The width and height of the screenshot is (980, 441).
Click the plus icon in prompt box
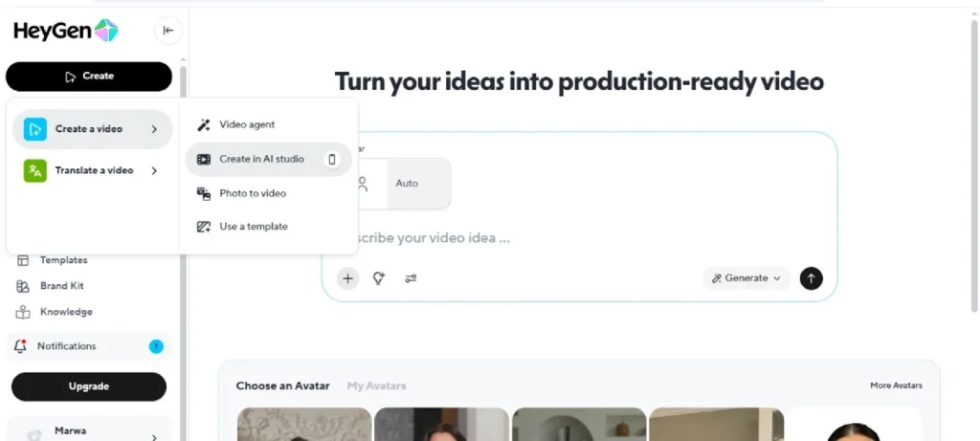tap(347, 278)
